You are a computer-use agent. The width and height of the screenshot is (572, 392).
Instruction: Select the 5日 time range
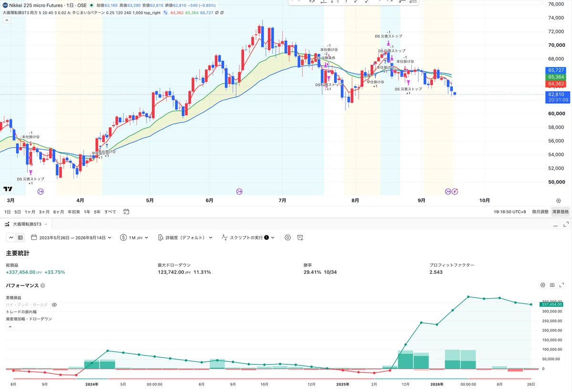coord(18,211)
